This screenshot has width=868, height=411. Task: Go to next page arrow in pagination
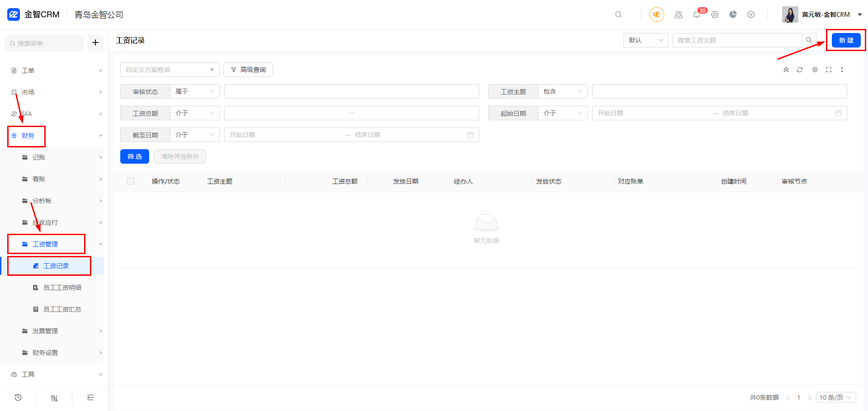(809, 397)
